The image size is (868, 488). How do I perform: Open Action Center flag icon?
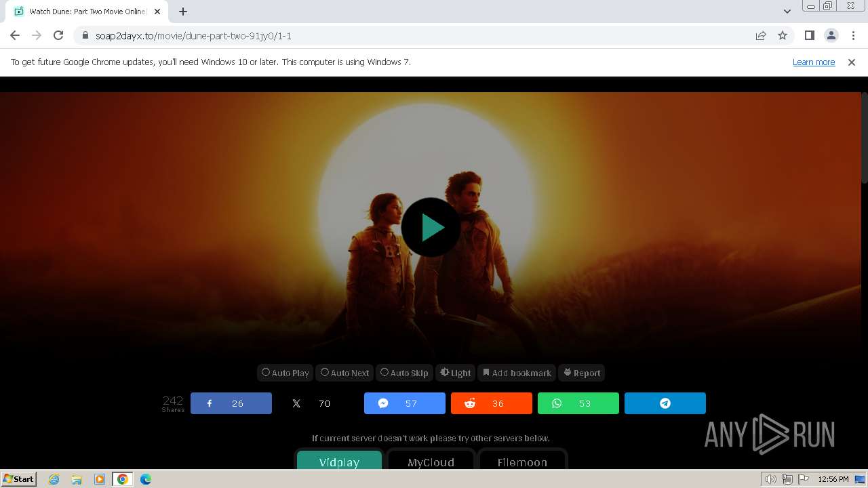point(804,479)
